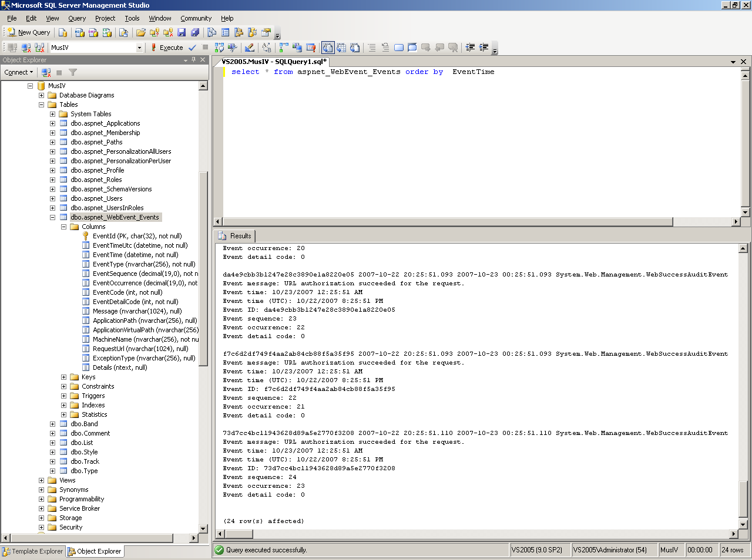Open the Connect dropdown in Object Explorer
Image resolution: width=752 pixels, height=560 pixels.
[x=18, y=72]
